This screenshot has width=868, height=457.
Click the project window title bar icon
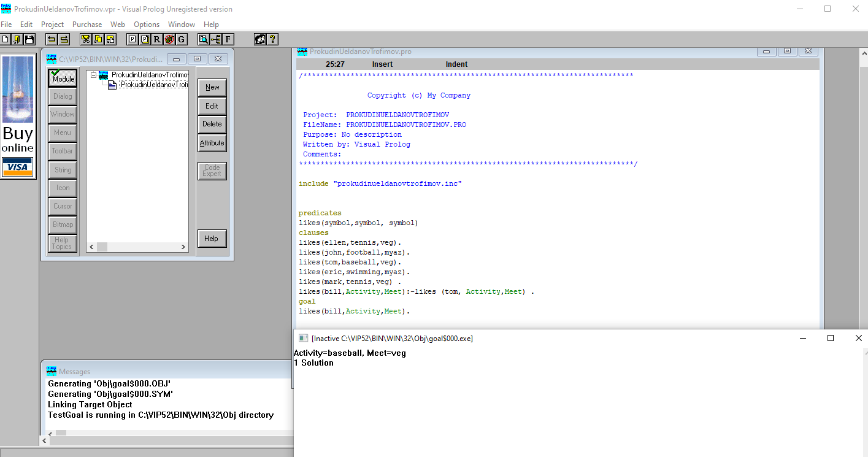point(52,60)
